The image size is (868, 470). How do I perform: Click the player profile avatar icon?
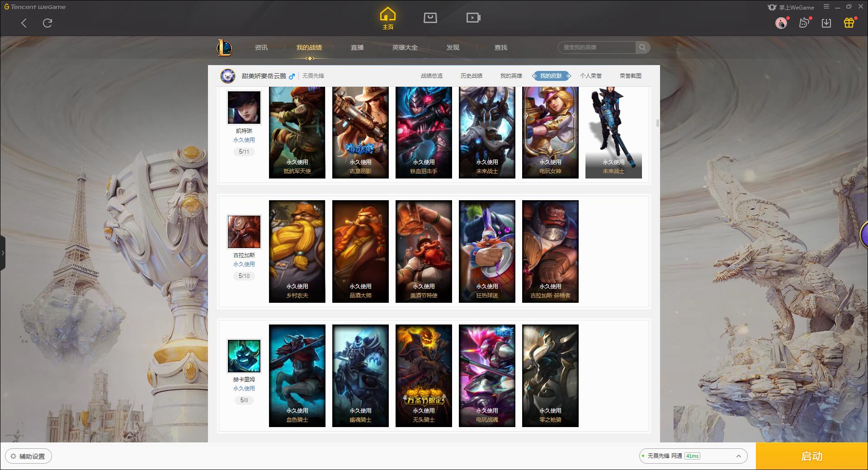click(x=228, y=76)
